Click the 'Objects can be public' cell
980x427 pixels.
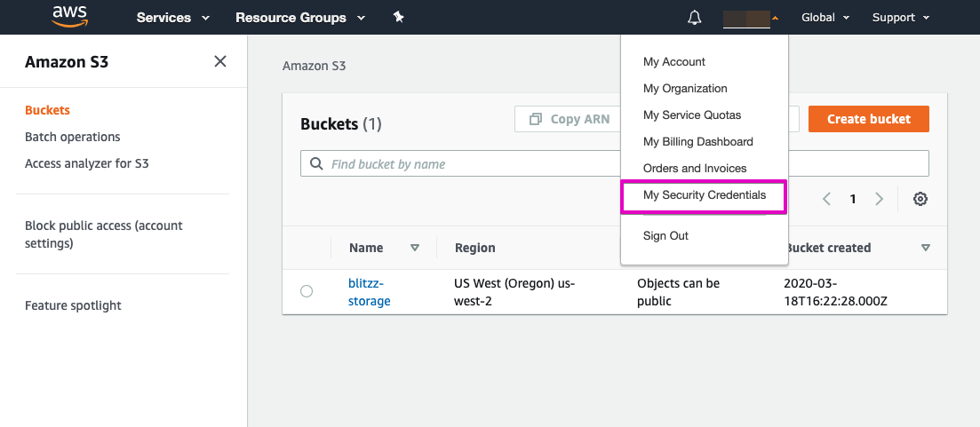678,292
